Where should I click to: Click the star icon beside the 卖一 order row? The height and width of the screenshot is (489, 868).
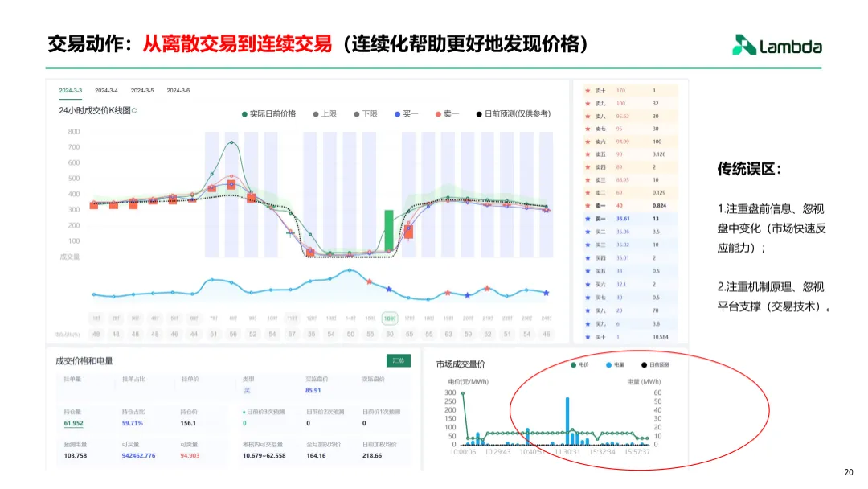coord(587,205)
